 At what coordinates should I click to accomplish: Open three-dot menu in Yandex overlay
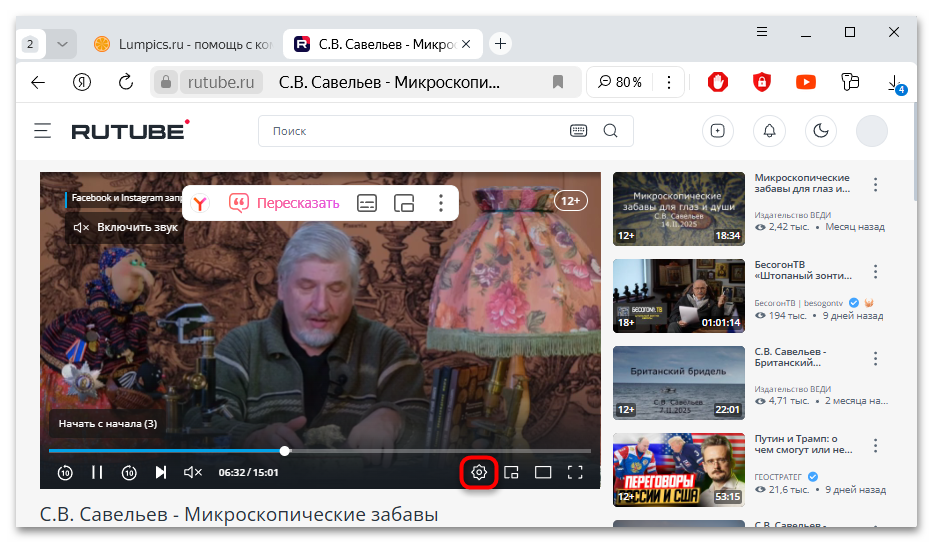(x=441, y=203)
